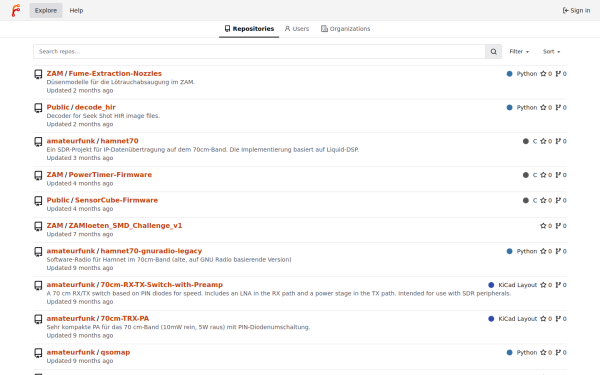The image size is (600, 375).
Task: Open the PowerTimer-Firmware repository link
Action: click(110, 174)
